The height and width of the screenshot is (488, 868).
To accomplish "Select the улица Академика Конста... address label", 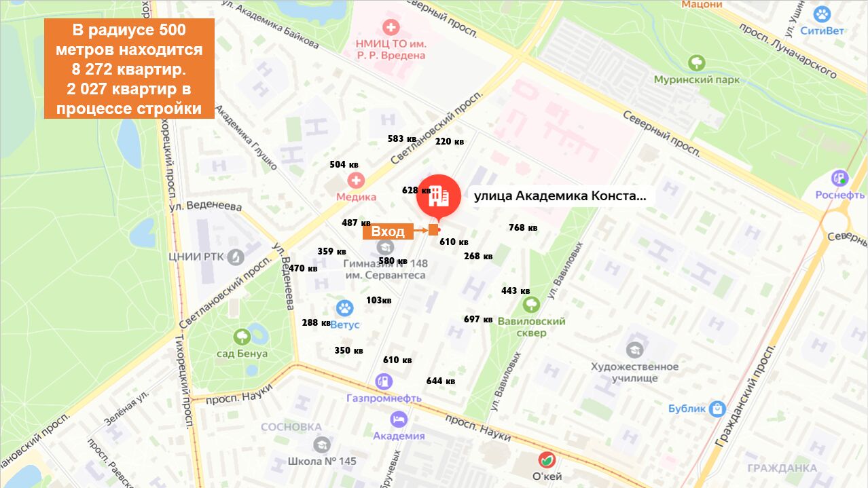I will coord(560,197).
